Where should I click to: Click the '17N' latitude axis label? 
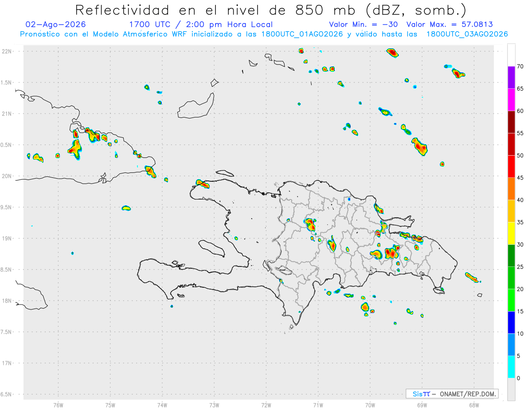coord(7,364)
